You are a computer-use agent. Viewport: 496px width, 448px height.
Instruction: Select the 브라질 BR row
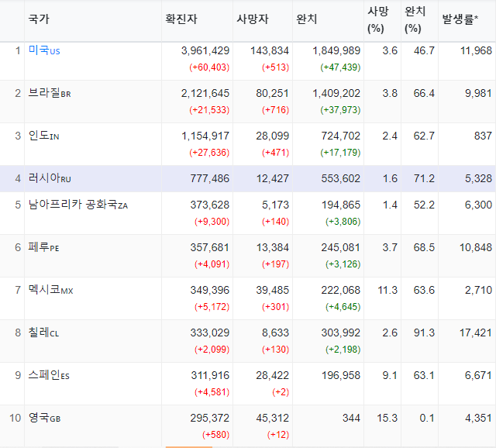click(x=248, y=102)
